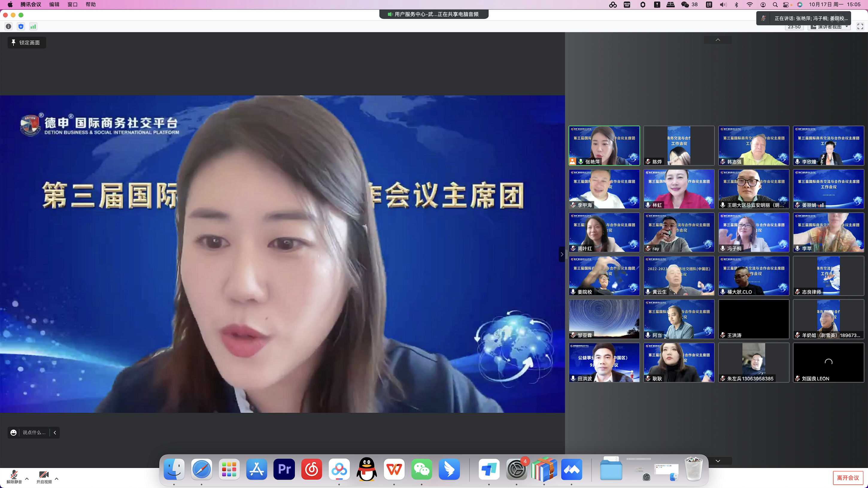868x488 pixels.
Task: Open the Trash in the Dock
Action: coord(694,469)
